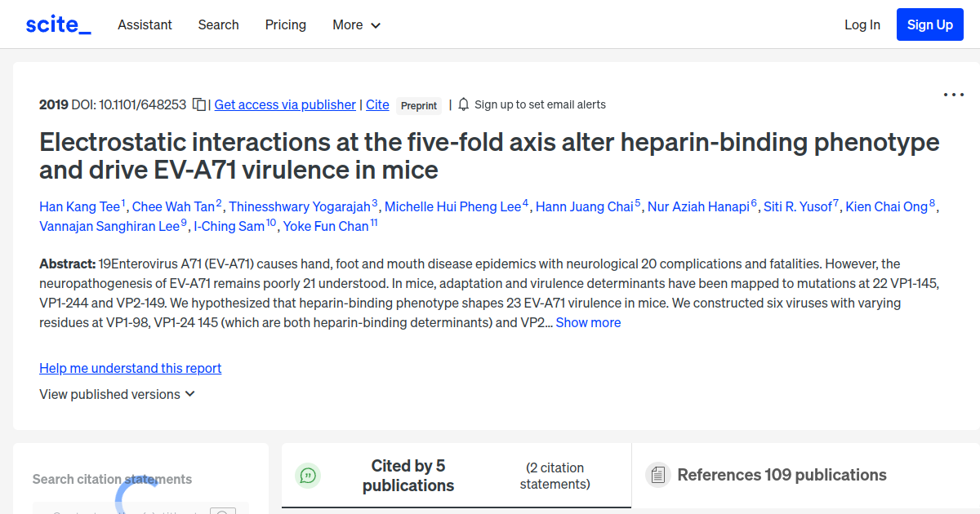Click the Log In link
This screenshot has width=980, height=514.
click(x=862, y=24)
